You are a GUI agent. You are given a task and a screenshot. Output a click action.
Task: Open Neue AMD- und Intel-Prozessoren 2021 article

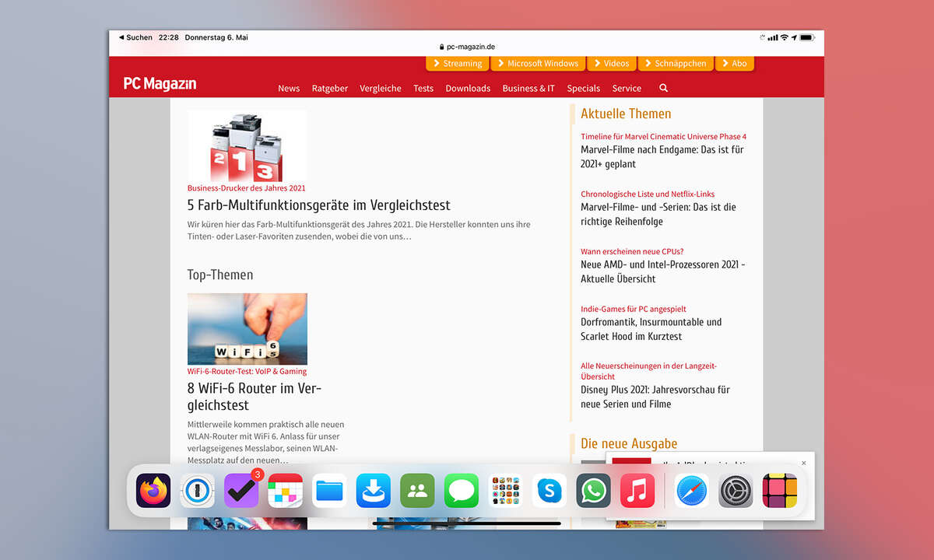coord(663,271)
